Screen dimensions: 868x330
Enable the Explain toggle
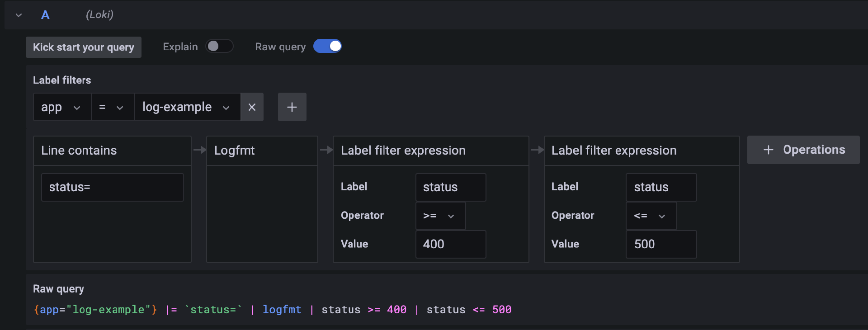[x=219, y=46]
